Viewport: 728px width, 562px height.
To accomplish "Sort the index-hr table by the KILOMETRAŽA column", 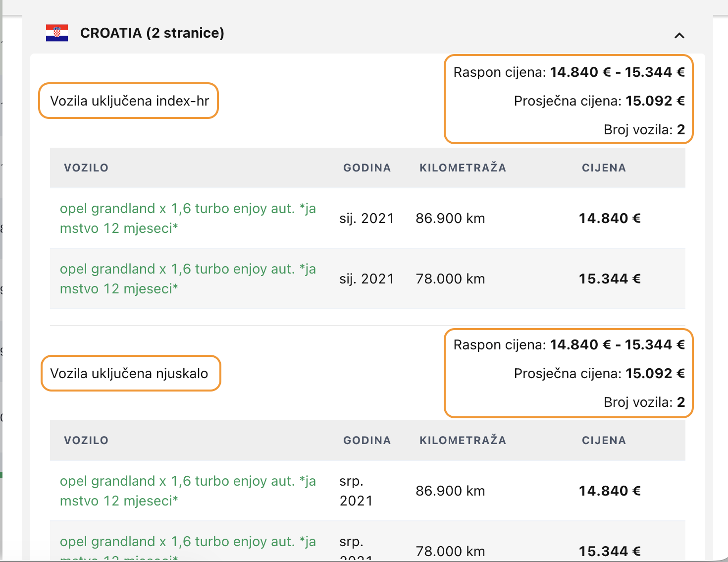I will [463, 168].
